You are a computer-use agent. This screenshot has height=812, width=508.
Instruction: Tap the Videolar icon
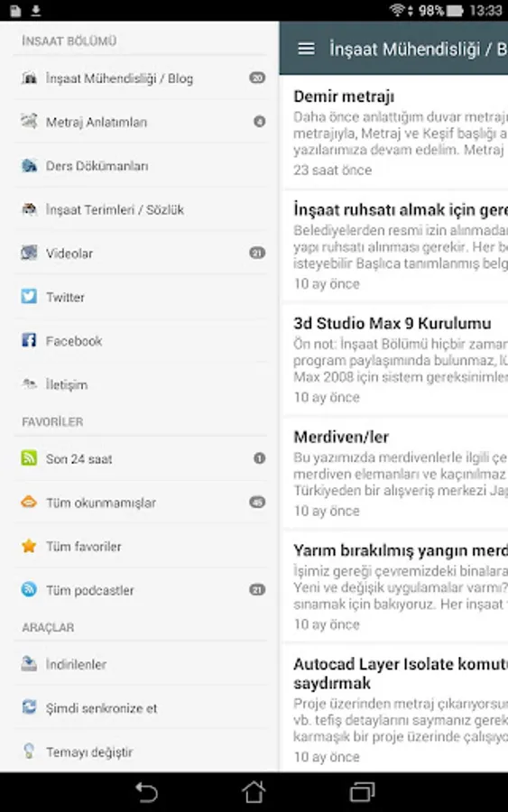(x=29, y=254)
